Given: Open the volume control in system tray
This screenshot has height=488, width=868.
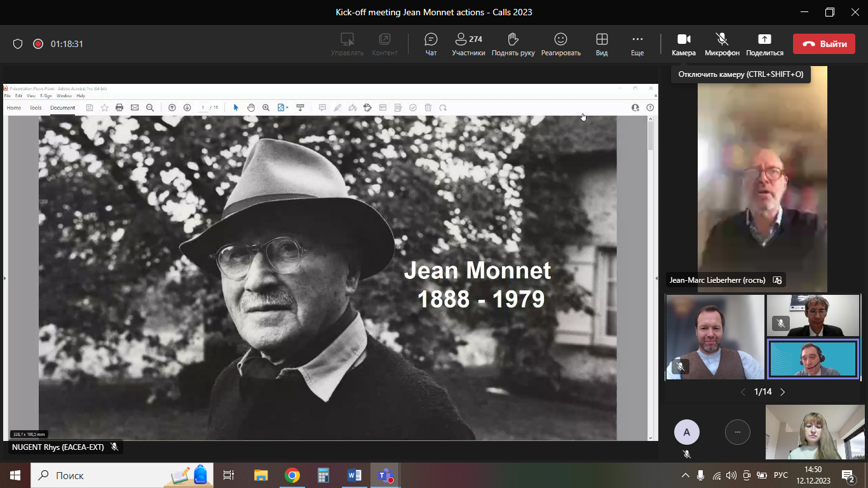Looking at the screenshot, I should coord(731,475).
